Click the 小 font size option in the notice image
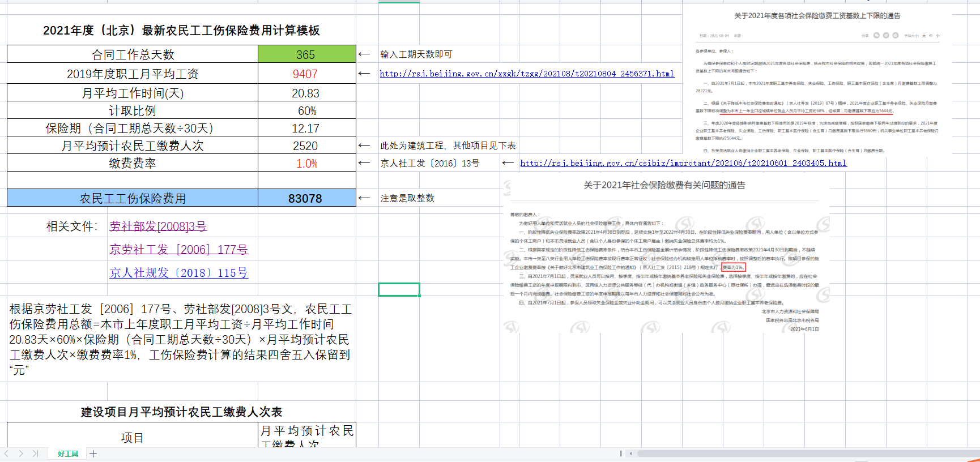 point(938,36)
